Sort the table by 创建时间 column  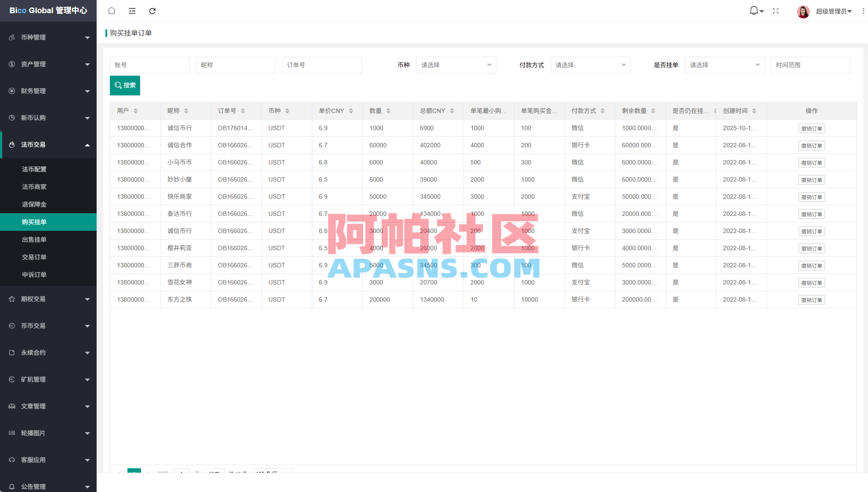tap(755, 111)
